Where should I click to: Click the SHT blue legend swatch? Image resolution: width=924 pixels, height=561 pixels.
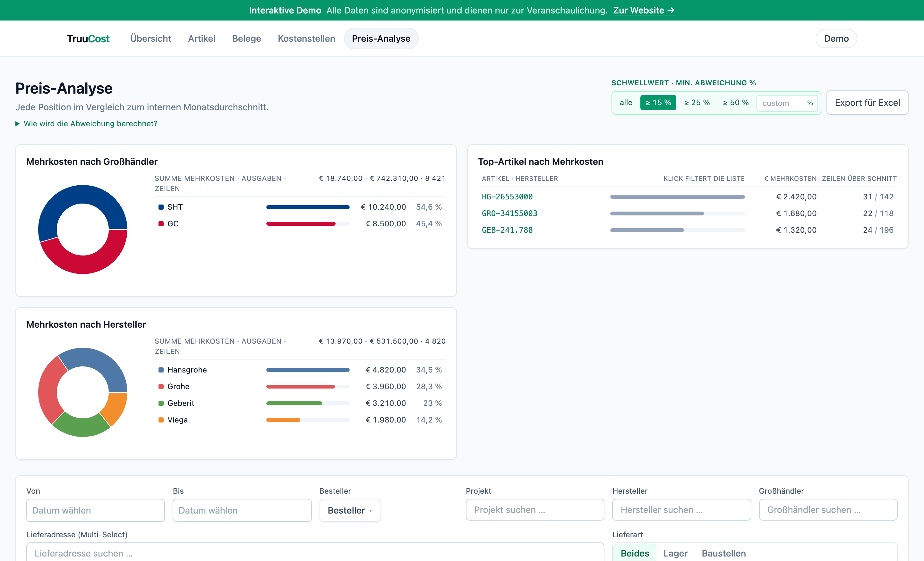161,207
